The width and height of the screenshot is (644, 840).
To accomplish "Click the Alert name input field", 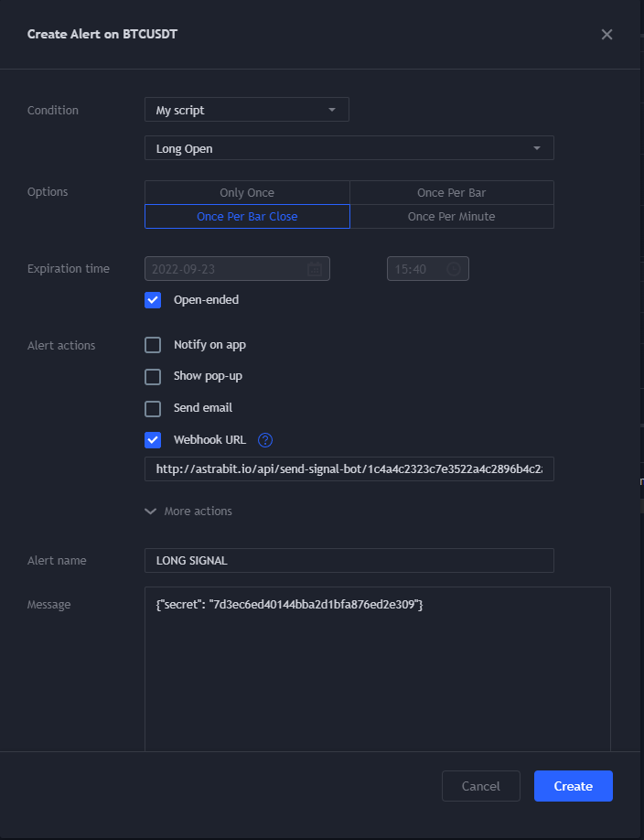I will click(349, 560).
